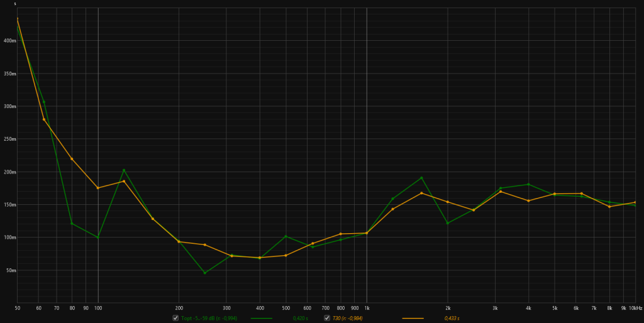Click the 0,420 s Topt value
Viewport: 644px width, 323px height.
coord(300,319)
